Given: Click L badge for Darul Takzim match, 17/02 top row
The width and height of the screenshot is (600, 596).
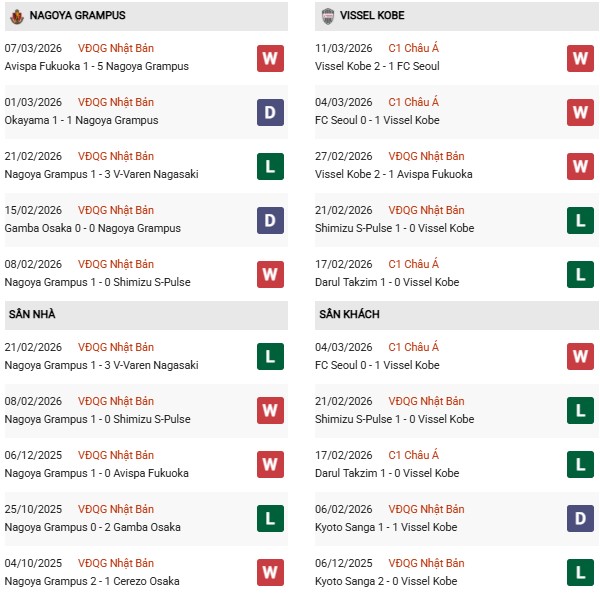Looking at the screenshot, I should 580,274.
